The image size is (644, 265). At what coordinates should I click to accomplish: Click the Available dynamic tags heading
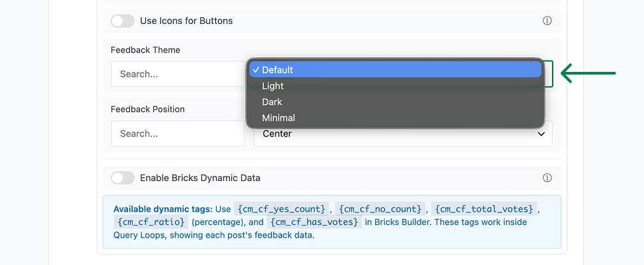tap(163, 209)
